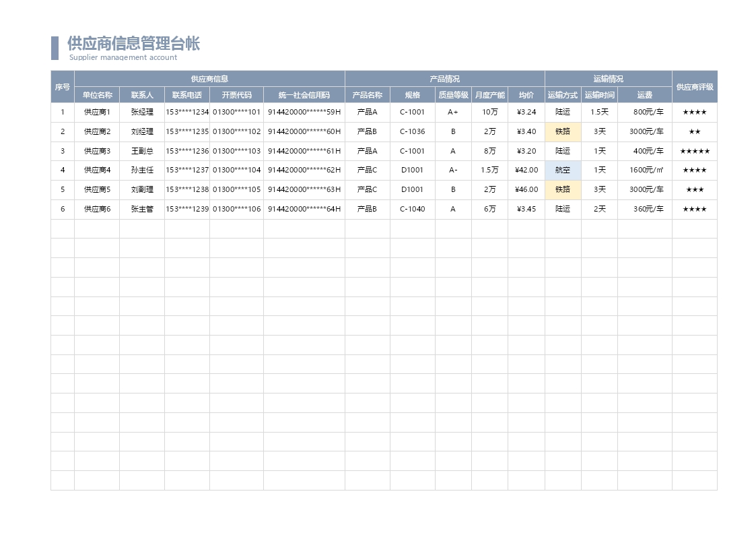Screen dimensions: 756x535
Task: Select credit code 914420000******59H
Action: click(x=304, y=112)
